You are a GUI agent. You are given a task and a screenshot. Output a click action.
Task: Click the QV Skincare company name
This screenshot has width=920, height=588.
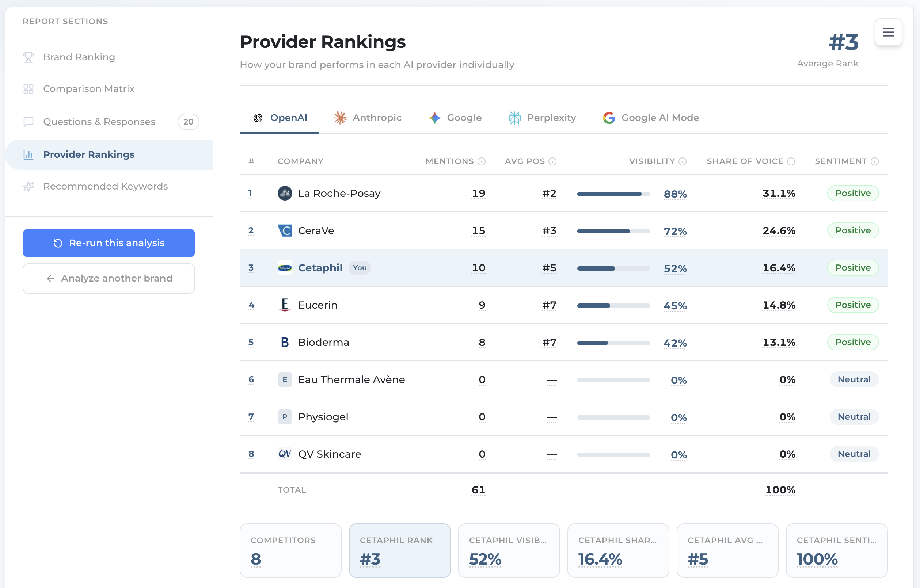tap(330, 454)
